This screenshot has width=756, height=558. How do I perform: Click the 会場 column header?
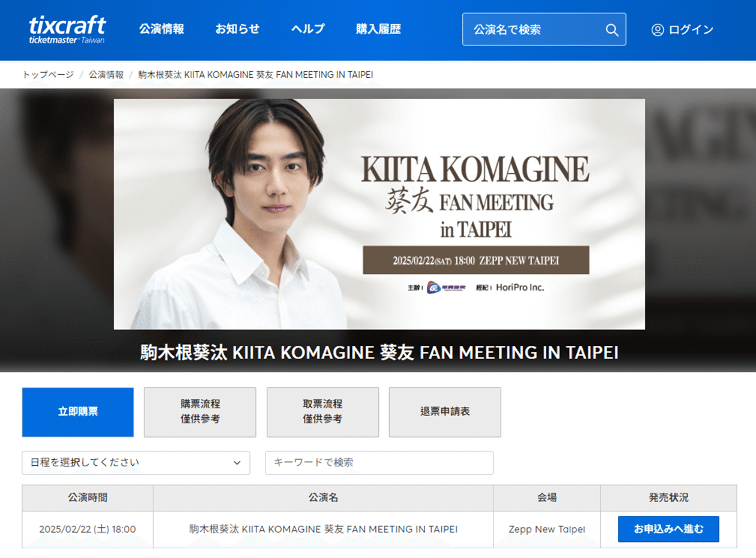pyautogui.click(x=547, y=497)
